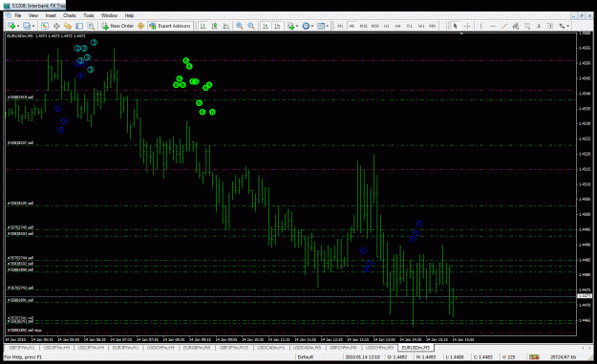Image resolution: width=597 pixels, height=364 pixels.
Task: Toggle the Data Window crosshair-target icon
Action: coord(56,26)
